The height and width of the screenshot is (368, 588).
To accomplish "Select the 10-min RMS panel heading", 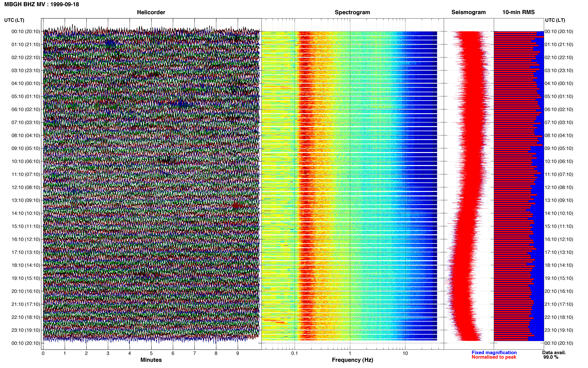I will pyautogui.click(x=518, y=12).
